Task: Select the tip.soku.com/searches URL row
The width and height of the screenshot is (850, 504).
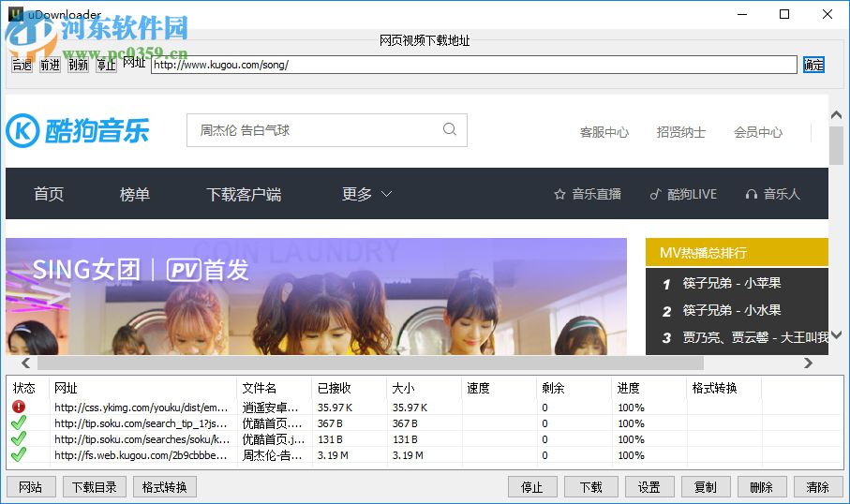Action: (141, 439)
